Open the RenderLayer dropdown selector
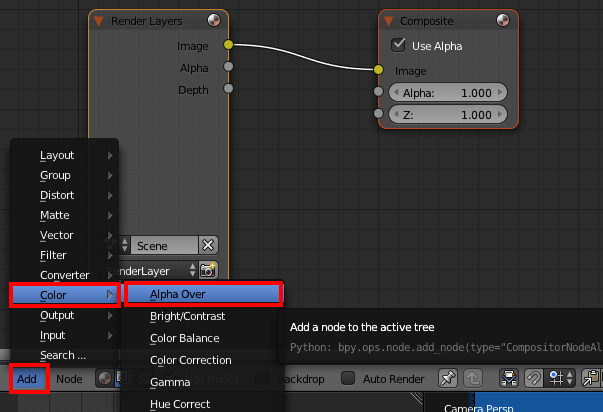The height and width of the screenshot is (412, 603). (x=150, y=271)
